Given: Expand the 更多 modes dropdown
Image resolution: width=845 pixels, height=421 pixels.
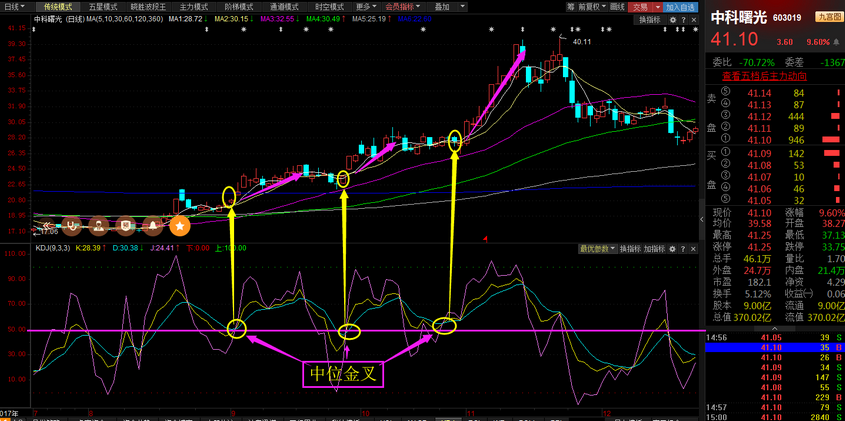Looking at the screenshot, I should click(x=366, y=6).
